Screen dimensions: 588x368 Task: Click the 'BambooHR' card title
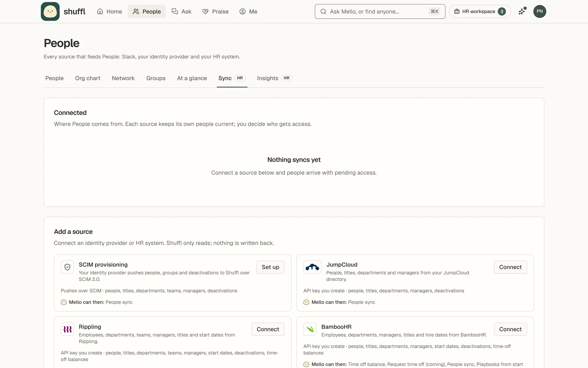coord(336,327)
